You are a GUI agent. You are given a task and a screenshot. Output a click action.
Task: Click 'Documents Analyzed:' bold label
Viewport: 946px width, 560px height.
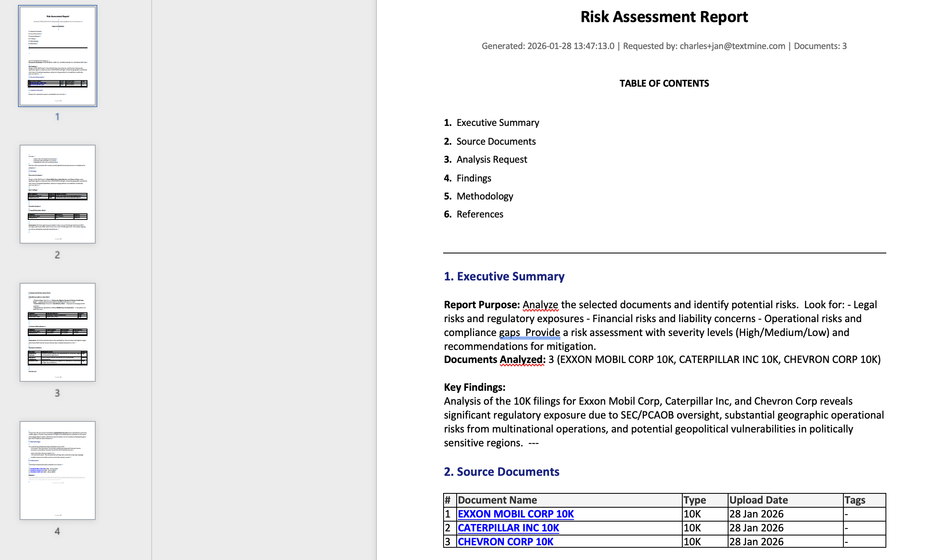coord(495,359)
